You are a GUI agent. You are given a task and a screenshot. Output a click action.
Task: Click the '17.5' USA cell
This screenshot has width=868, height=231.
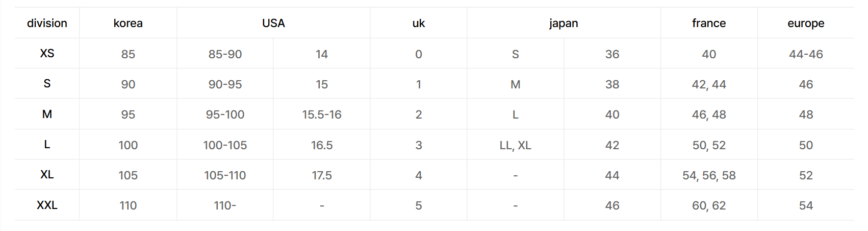(322, 175)
